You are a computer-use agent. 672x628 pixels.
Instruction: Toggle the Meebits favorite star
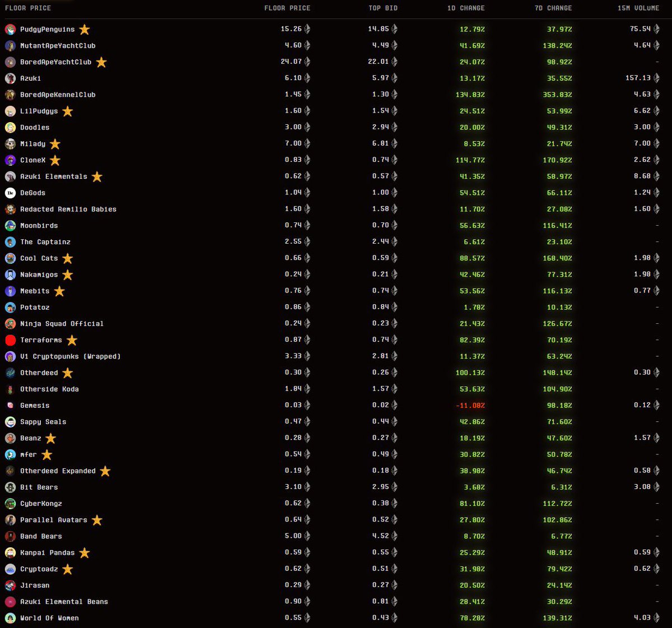pos(59,291)
